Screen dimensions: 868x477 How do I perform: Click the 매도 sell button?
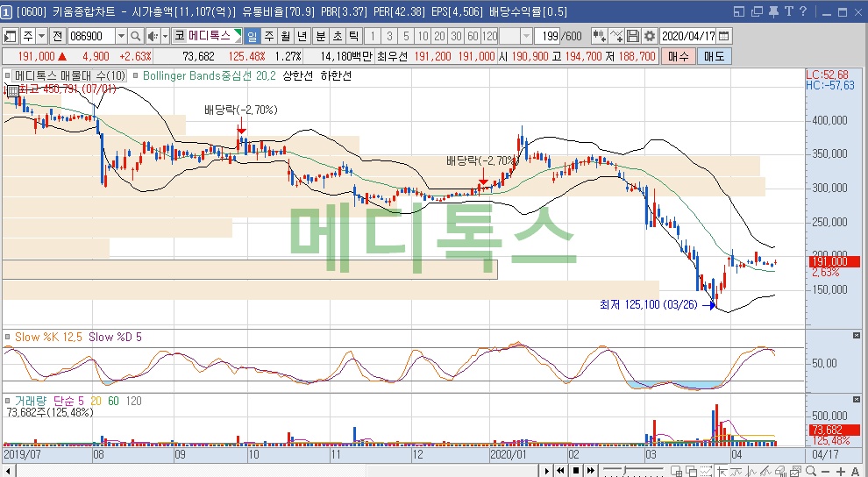click(715, 56)
